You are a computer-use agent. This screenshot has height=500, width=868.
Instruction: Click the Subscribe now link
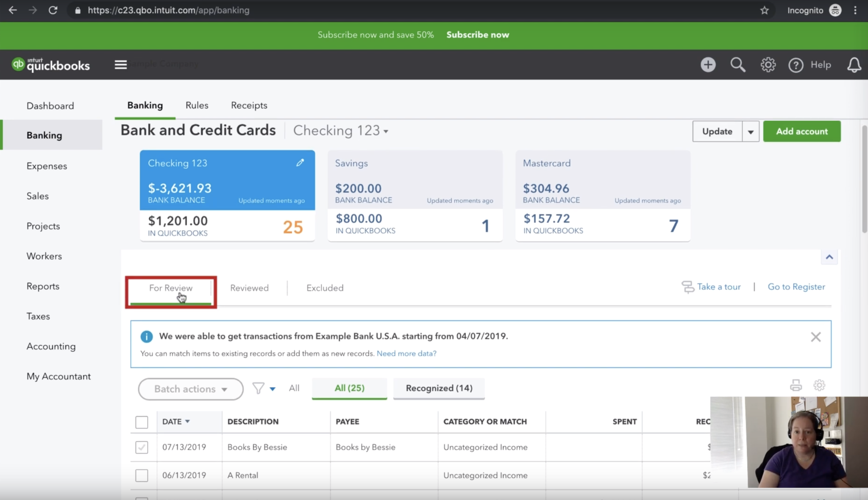point(478,35)
